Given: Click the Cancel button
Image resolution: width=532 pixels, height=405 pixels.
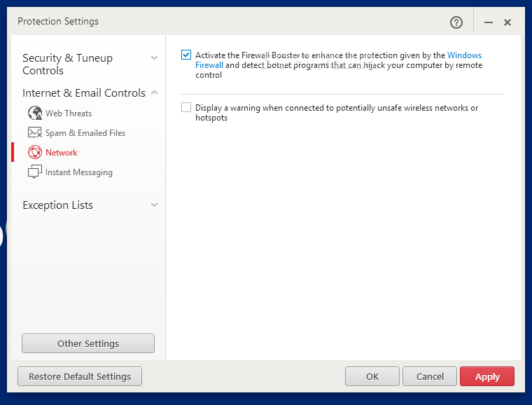Looking at the screenshot, I should click(430, 376).
